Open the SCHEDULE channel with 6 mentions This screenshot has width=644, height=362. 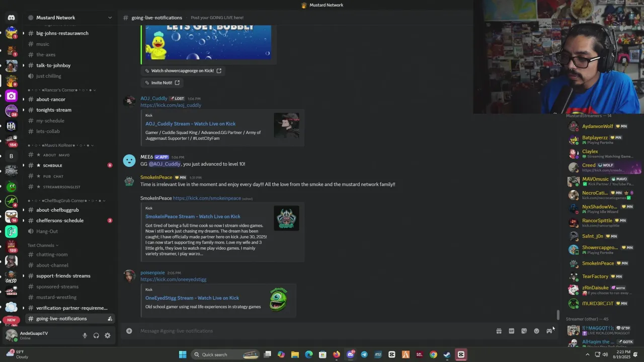click(x=70, y=165)
